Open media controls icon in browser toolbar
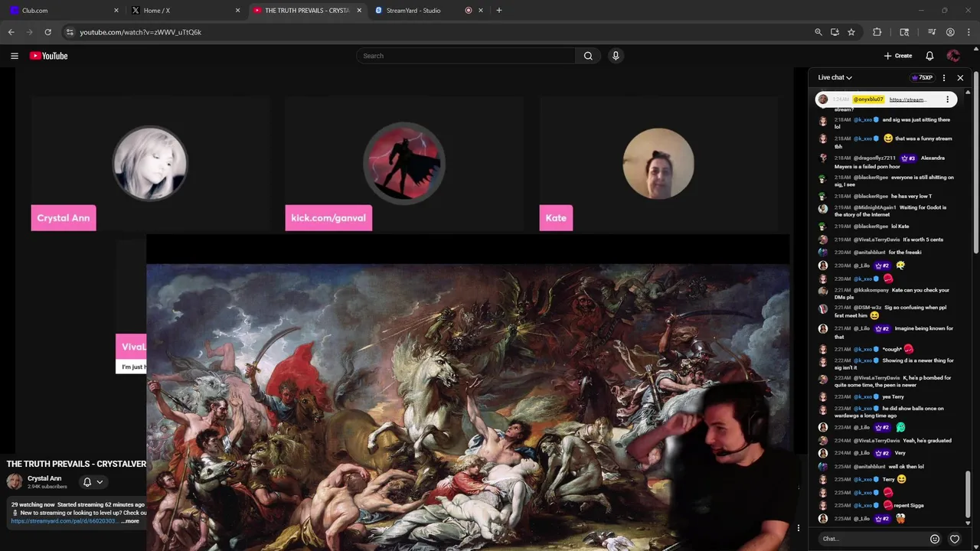 tap(932, 32)
